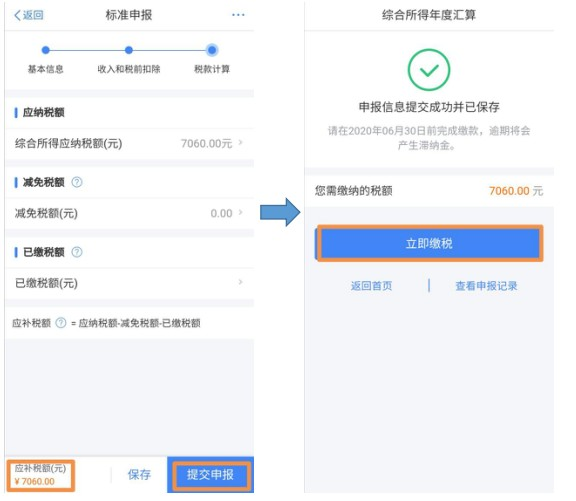576x501 pixels.
Task: Tap the 综合所得年度汇算 page title
Action: 429,15
